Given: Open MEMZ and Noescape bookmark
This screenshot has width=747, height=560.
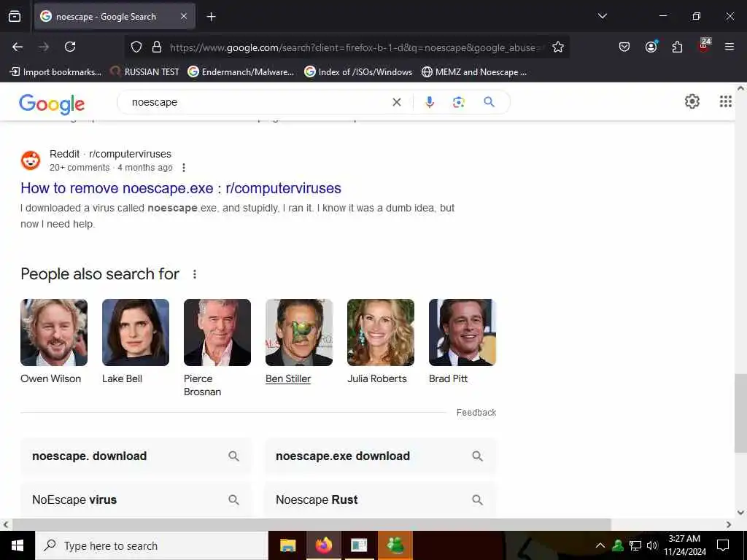Looking at the screenshot, I should 474,72.
